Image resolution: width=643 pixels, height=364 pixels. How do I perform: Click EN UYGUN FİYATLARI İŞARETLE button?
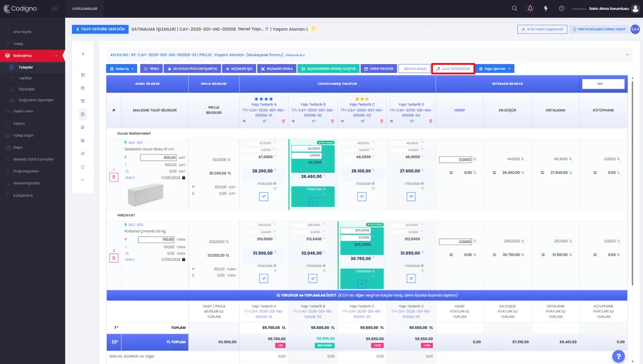(192, 69)
